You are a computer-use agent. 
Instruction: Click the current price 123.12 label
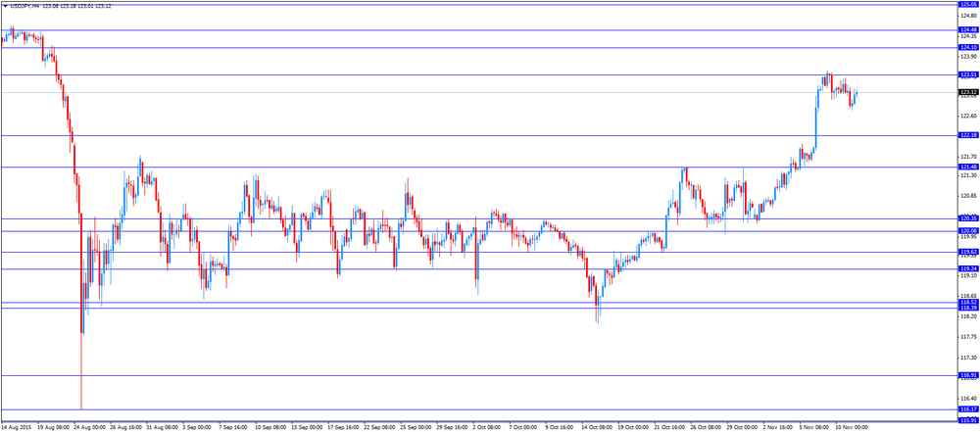point(968,92)
